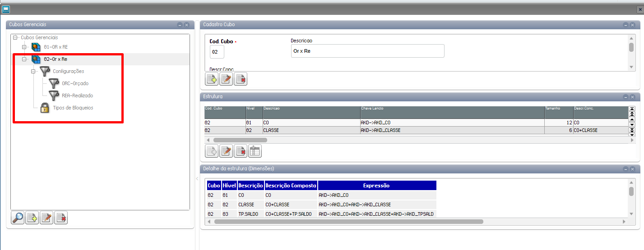Click the Cadastro Cubo vertical scrollbar thumb
This screenshot has height=250, width=644.
point(631,47)
